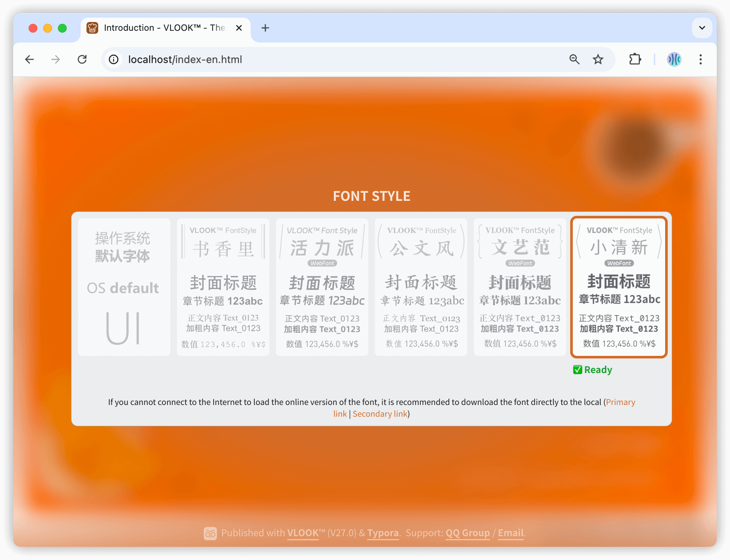Close the Introduction VLOOK tab
Screen dimensions: 730x560
[x=239, y=28]
